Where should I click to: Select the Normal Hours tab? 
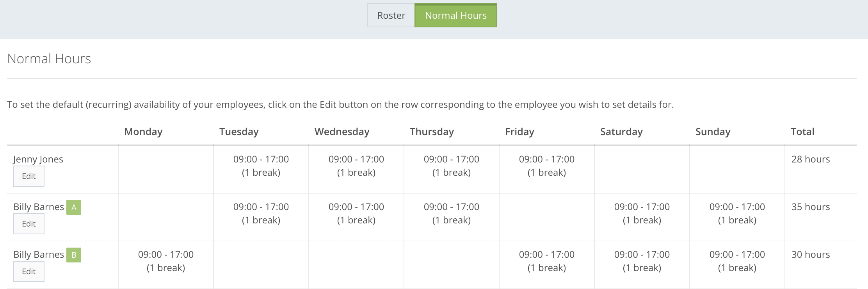(x=455, y=16)
